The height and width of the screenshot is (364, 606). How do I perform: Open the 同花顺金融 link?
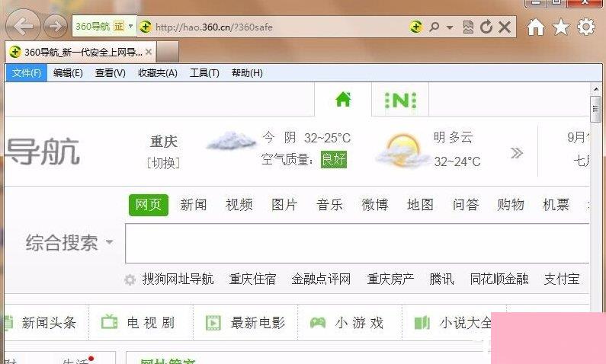[x=499, y=279]
